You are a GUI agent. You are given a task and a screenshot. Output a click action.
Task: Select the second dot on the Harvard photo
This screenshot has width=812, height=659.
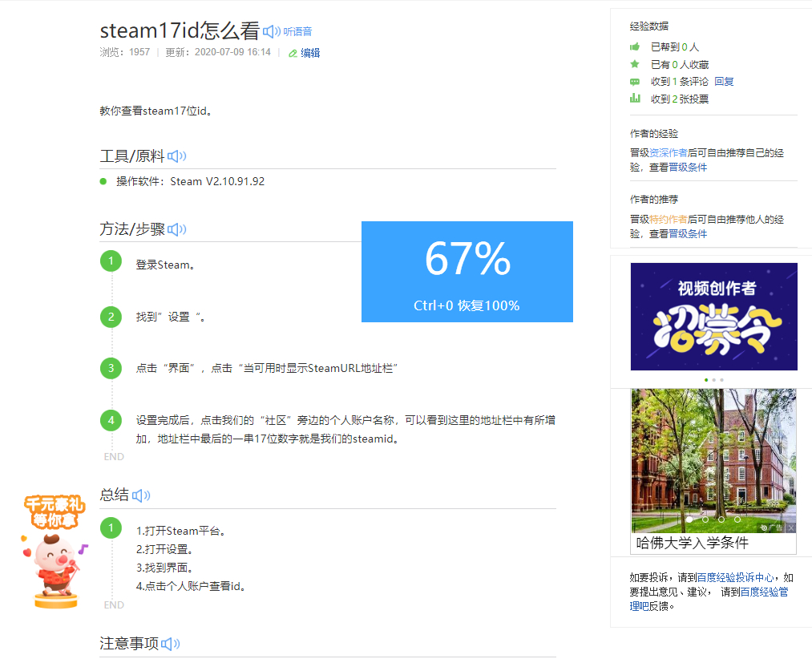pos(705,520)
